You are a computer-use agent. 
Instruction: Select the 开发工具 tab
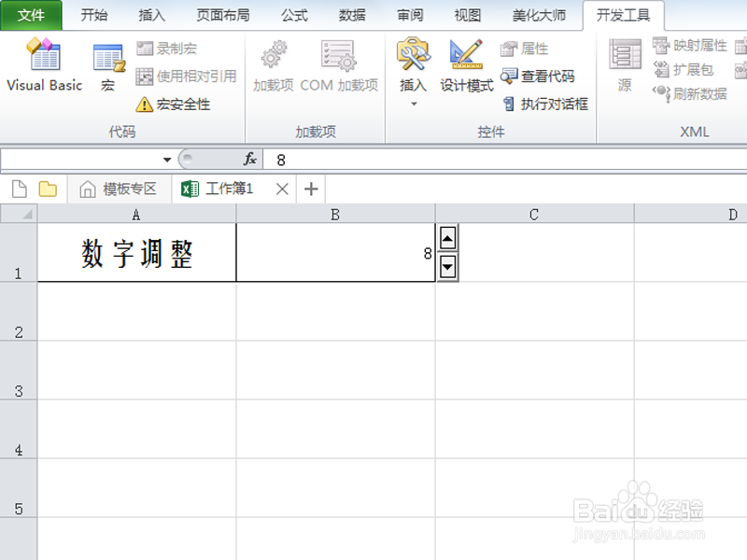(x=623, y=15)
